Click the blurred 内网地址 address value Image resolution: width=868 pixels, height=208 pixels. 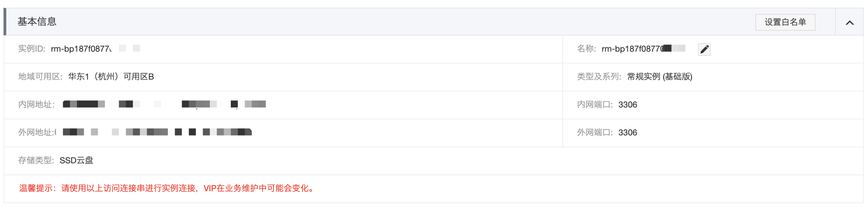point(164,104)
